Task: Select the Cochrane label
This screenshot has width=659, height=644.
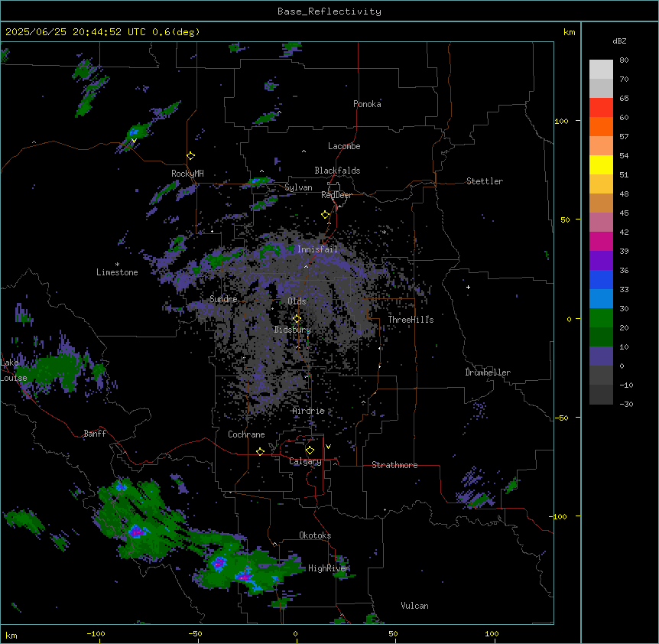Action: pos(246,434)
